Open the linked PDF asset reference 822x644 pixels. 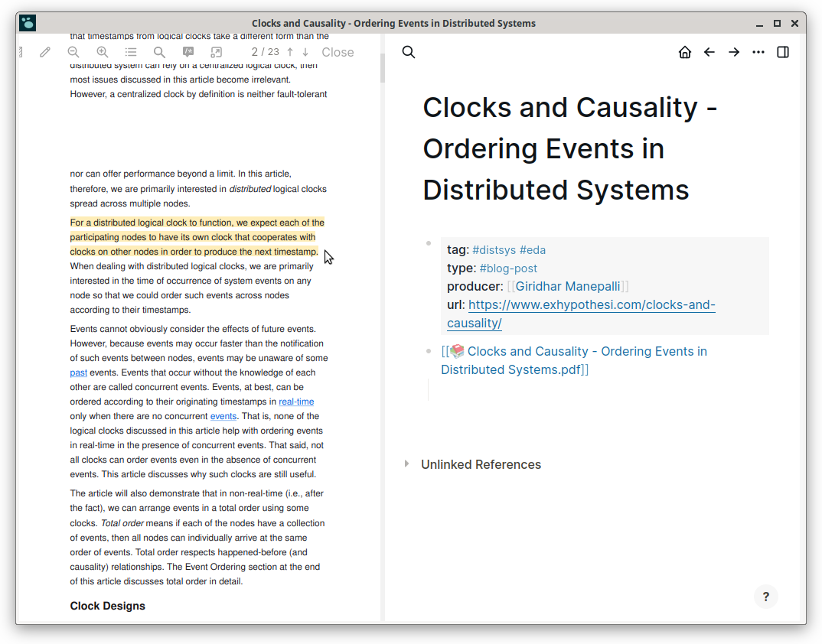[x=574, y=360]
